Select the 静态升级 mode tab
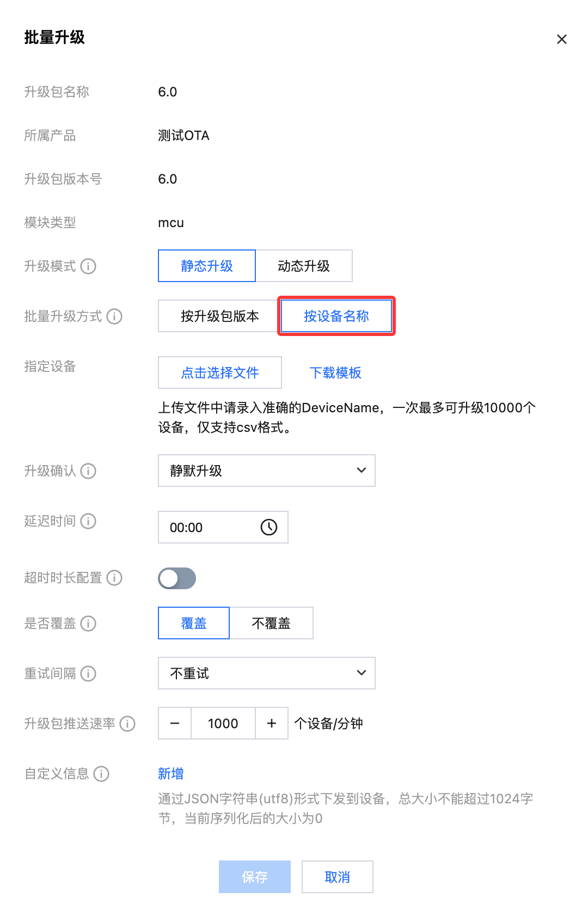588x916 pixels. (207, 266)
